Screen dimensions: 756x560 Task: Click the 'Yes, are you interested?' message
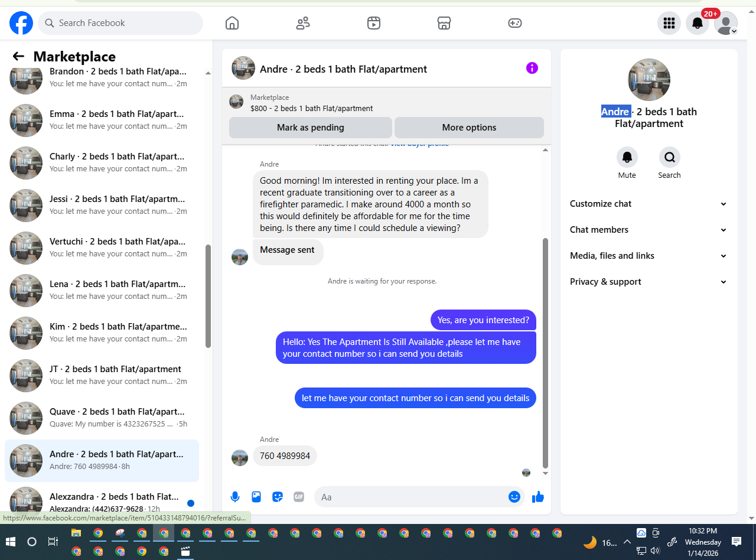point(483,320)
